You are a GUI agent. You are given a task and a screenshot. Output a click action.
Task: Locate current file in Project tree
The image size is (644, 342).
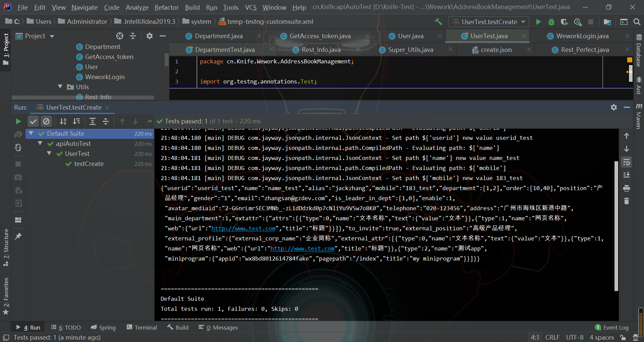tap(120, 36)
